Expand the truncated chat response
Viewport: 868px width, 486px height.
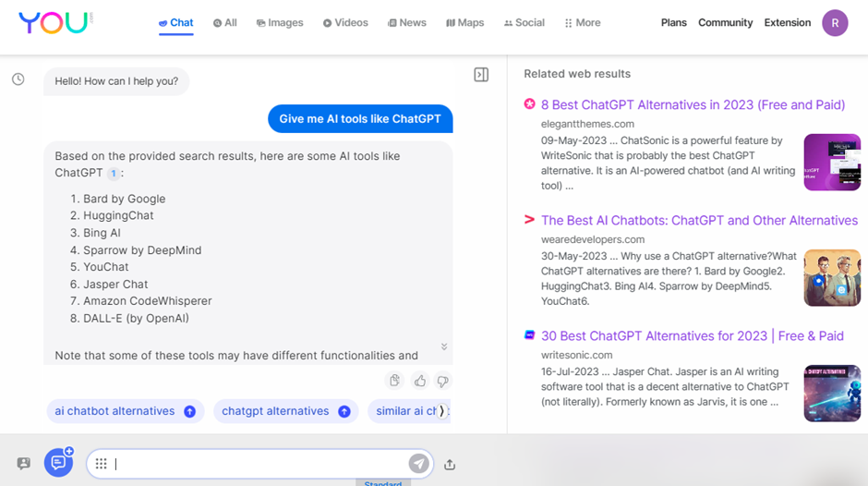click(444, 347)
